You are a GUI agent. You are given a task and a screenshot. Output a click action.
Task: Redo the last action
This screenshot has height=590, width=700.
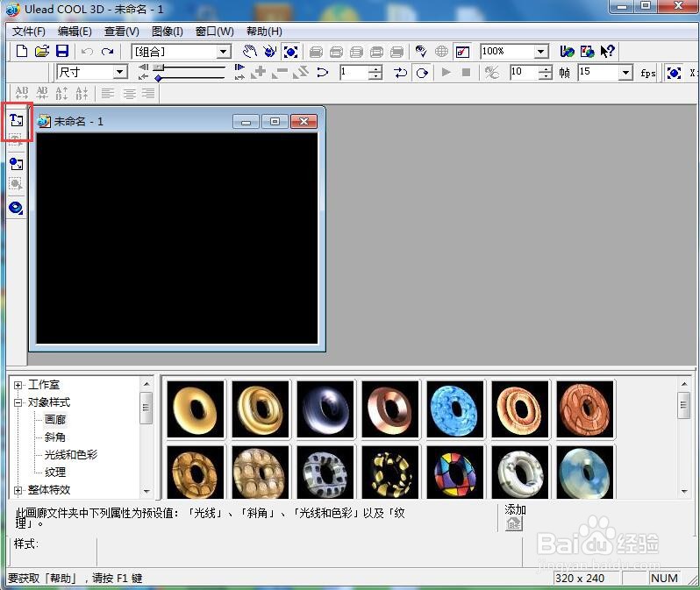(x=107, y=52)
